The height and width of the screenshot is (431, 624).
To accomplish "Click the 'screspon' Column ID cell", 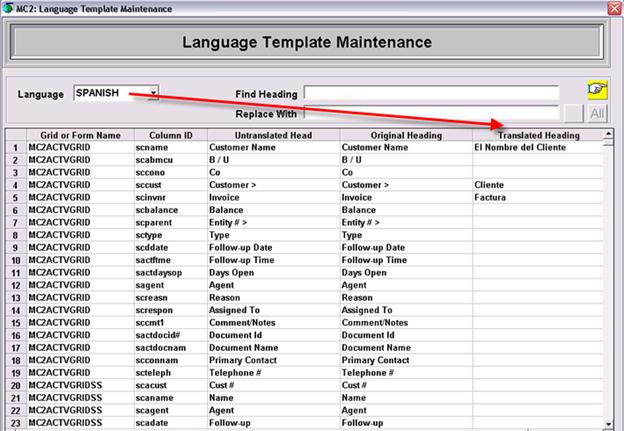I will (x=171, y=310).
